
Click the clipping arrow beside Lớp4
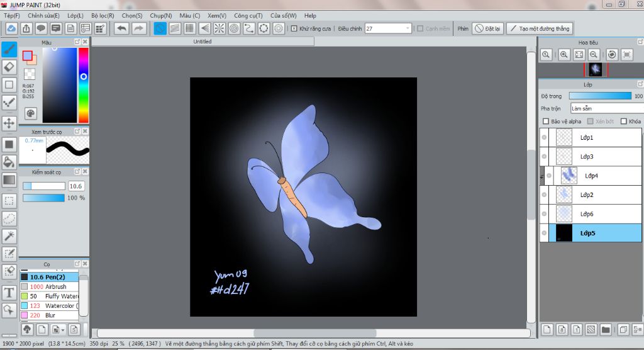(541, 177)
